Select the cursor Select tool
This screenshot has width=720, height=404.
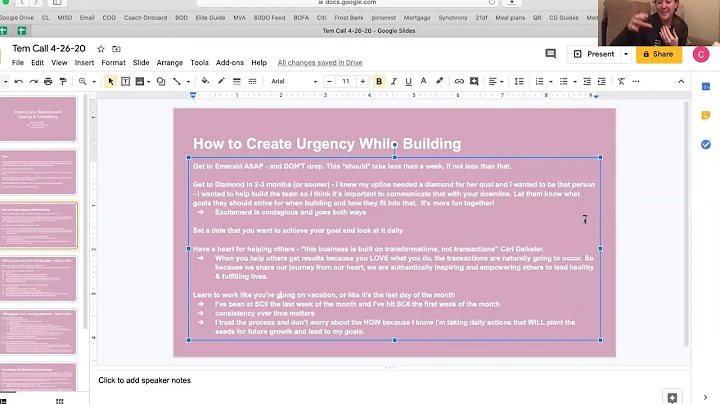[111, 81]
